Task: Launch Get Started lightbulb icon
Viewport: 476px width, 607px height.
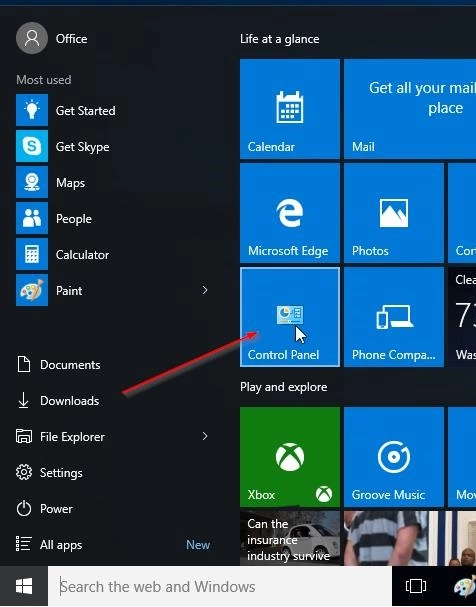Action: coord(32,110)
